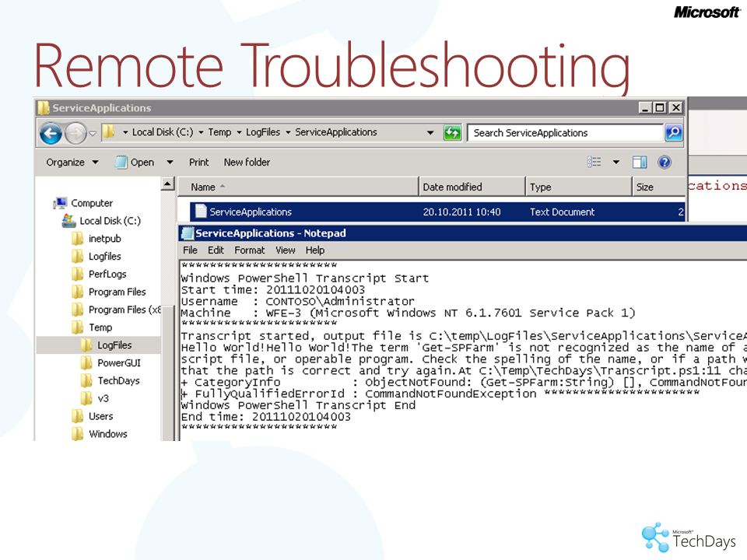Select the LogFiles folder under Temp
Image resolution: width=747 pixels, height=560 pixels.
pos(107,345)
